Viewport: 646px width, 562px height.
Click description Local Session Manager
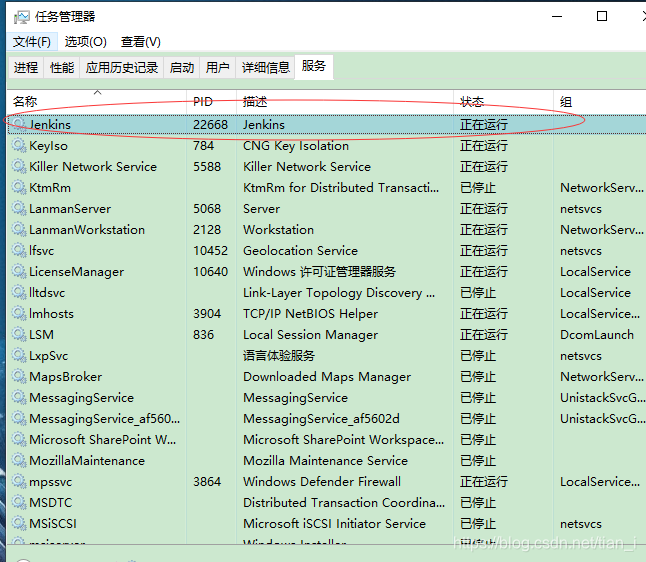point(310,335)
